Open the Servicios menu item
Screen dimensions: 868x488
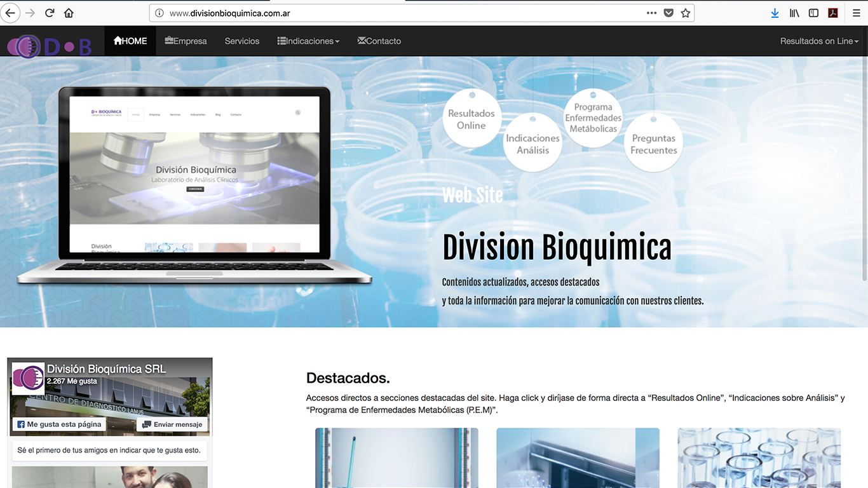coord(242,41)
